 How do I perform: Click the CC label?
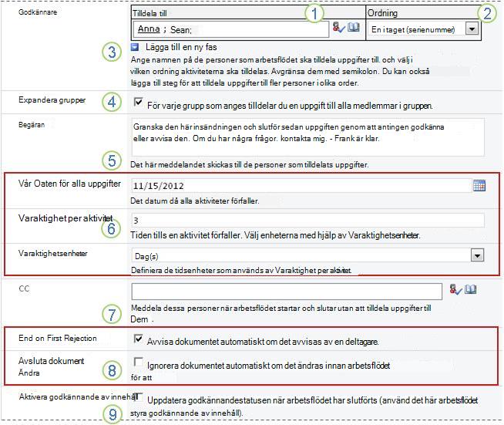24,288
